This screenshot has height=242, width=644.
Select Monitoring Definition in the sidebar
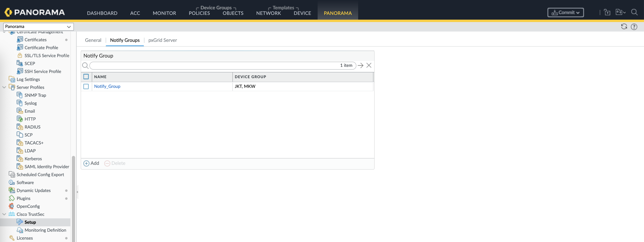pos(45,230)
